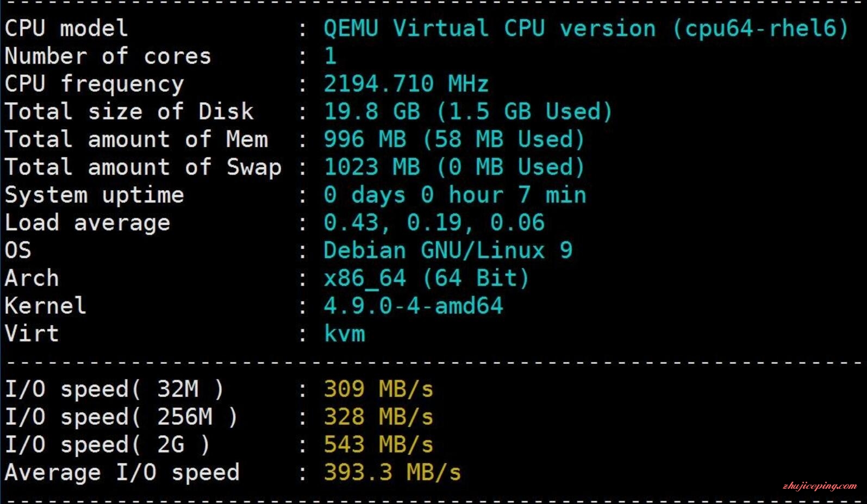The width and height of the screenshot is (867, 504).
Task: Select the Total size of Disk label
Action: pyautogui.click(x=129, y=112)
